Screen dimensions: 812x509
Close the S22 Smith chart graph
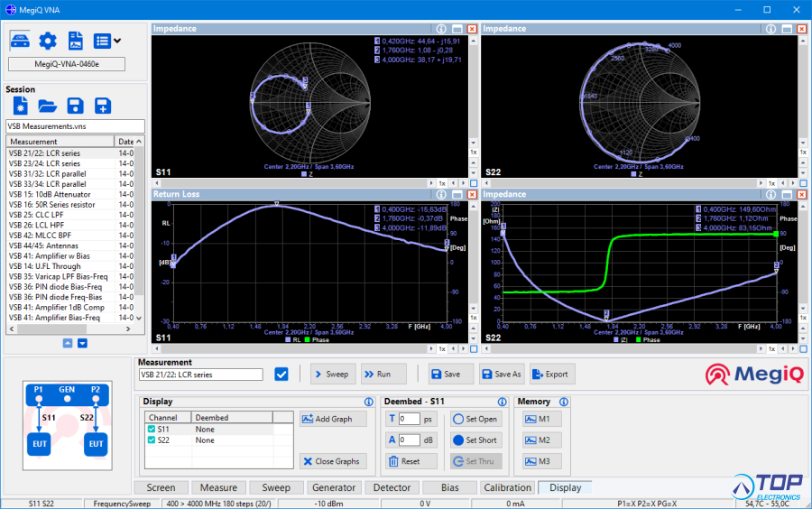(x=802, y=29)
